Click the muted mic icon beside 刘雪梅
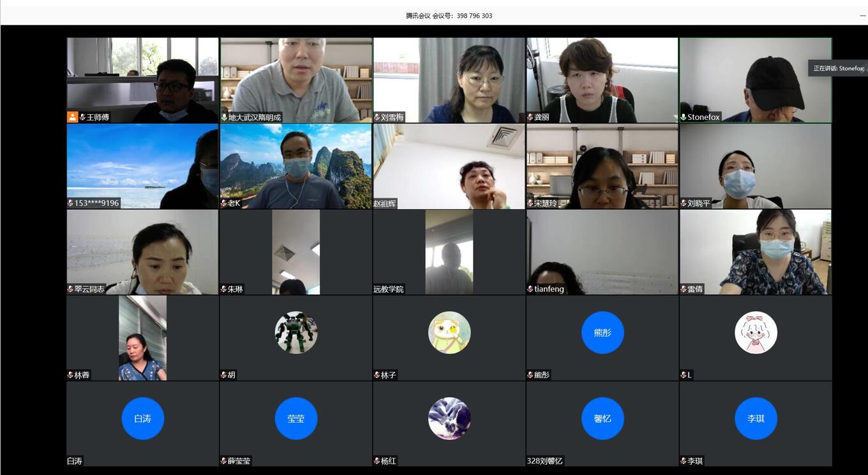Viewport: 868px width, 475px height. pos(377,117)
